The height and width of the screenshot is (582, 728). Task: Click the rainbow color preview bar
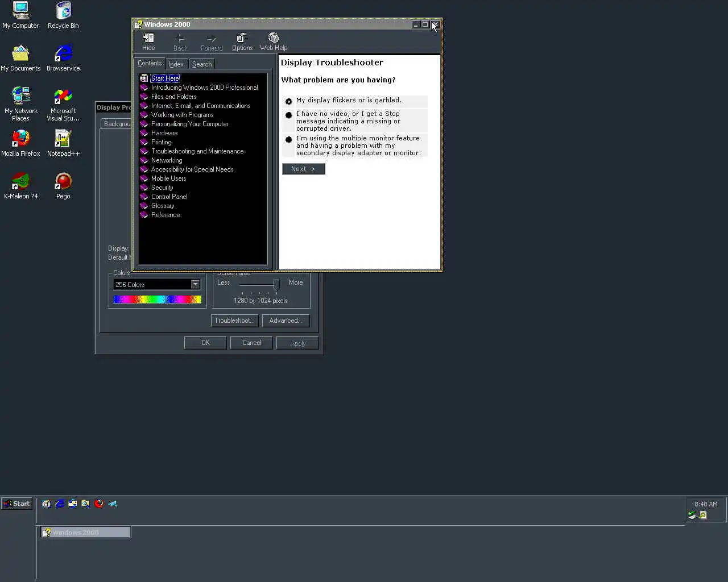(x=158, y=300)
